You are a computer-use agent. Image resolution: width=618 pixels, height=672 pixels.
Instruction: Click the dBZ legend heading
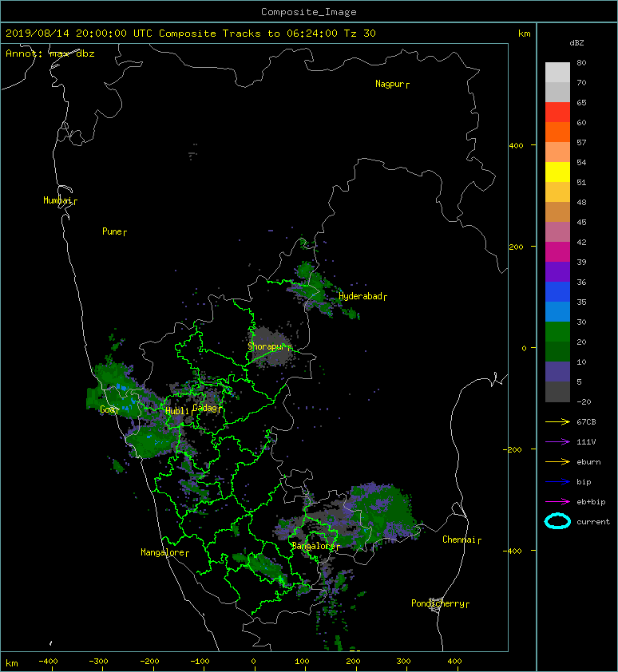click(576, 43)
